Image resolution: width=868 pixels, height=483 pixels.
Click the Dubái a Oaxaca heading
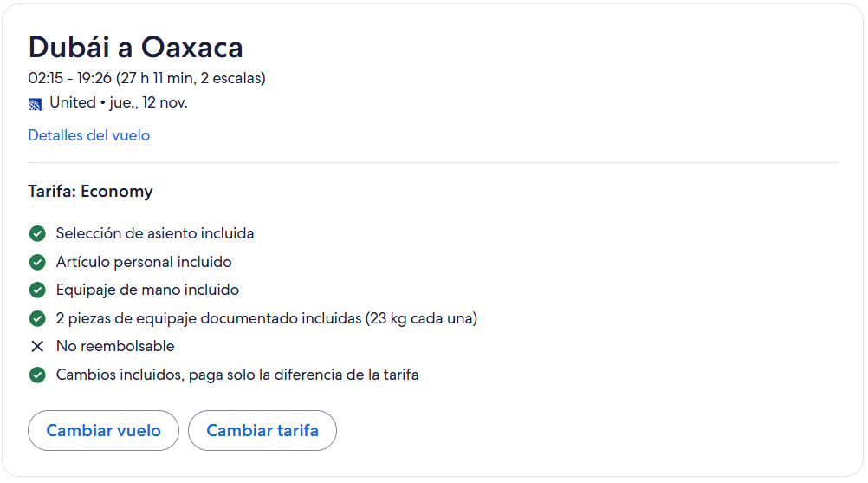click(136, 46)
